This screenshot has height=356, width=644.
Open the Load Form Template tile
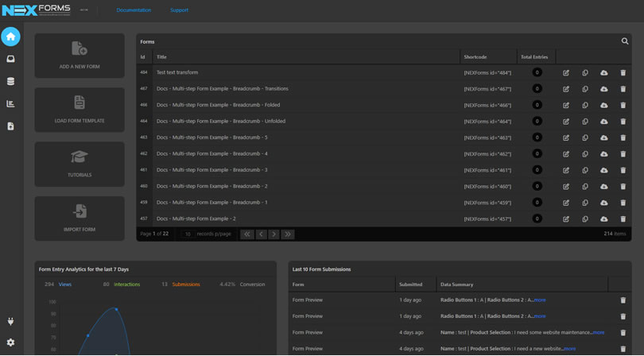click(x=80, y=110)
